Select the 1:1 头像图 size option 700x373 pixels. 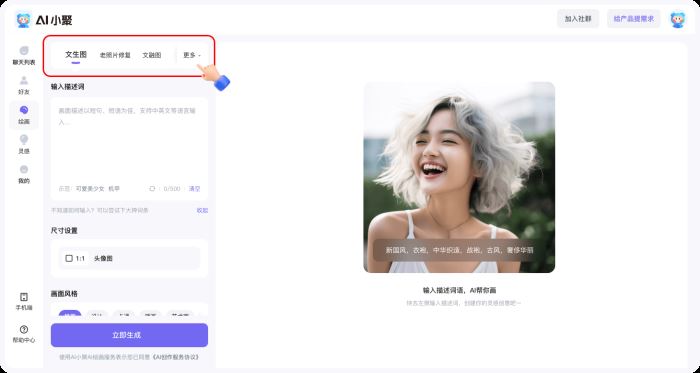coord(129,258)
